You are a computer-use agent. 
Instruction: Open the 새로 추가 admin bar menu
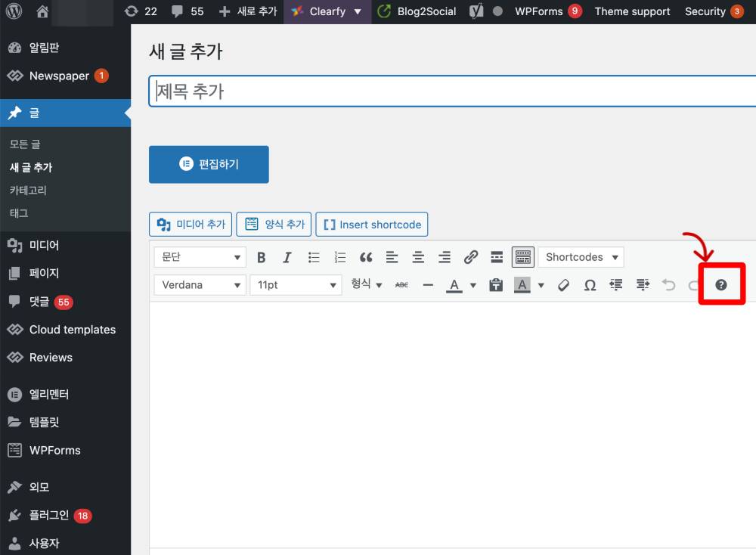(x=248, y=11)
